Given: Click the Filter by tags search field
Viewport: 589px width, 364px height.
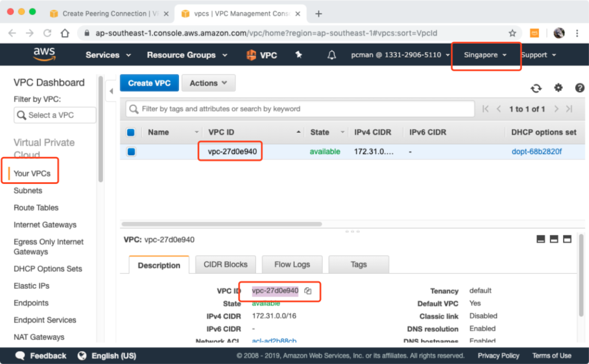Looking at the screenshot, I should click(300, 109).
